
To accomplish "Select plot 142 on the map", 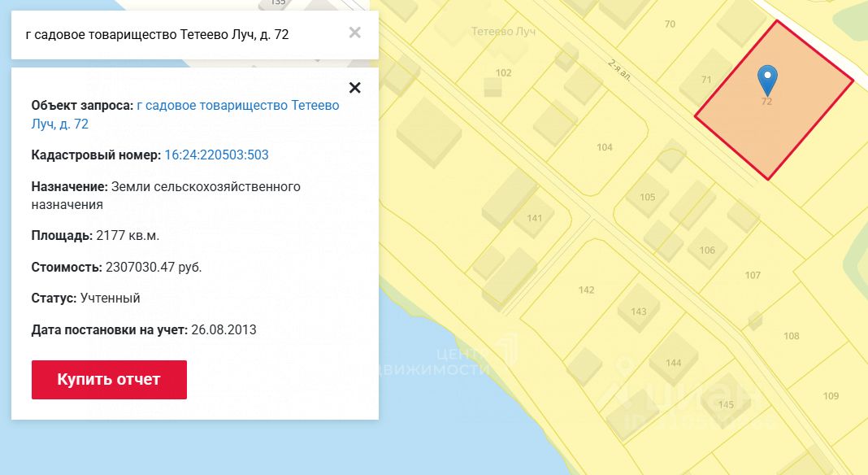I will [586, 290].
